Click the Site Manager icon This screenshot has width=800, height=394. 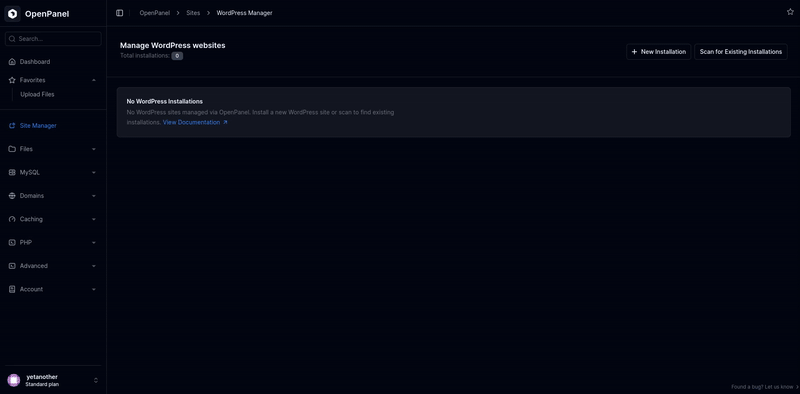(x=12, y=126)
